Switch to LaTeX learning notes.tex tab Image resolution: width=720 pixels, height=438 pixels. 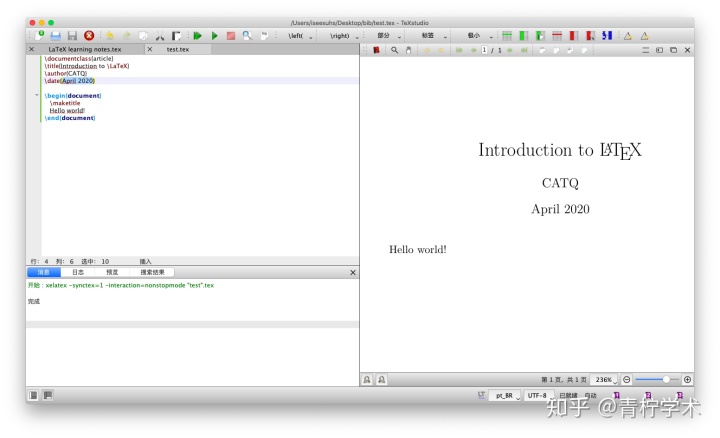pos(85,49)
